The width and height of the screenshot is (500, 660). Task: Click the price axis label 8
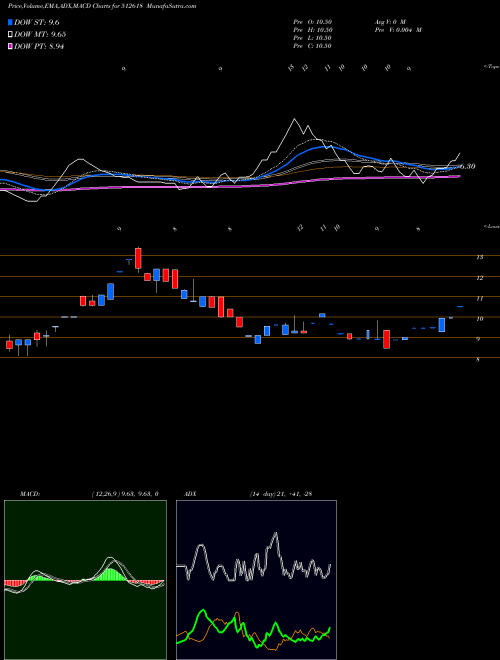[x=478, y=360]
